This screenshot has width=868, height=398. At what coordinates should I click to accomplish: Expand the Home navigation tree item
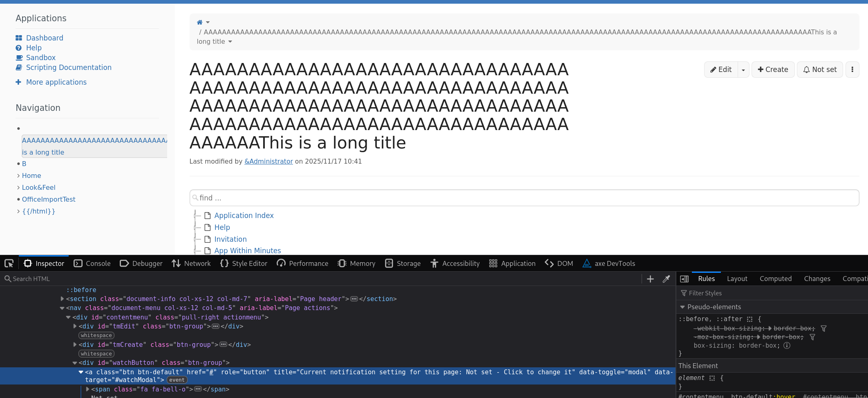(x=18, y=176)
